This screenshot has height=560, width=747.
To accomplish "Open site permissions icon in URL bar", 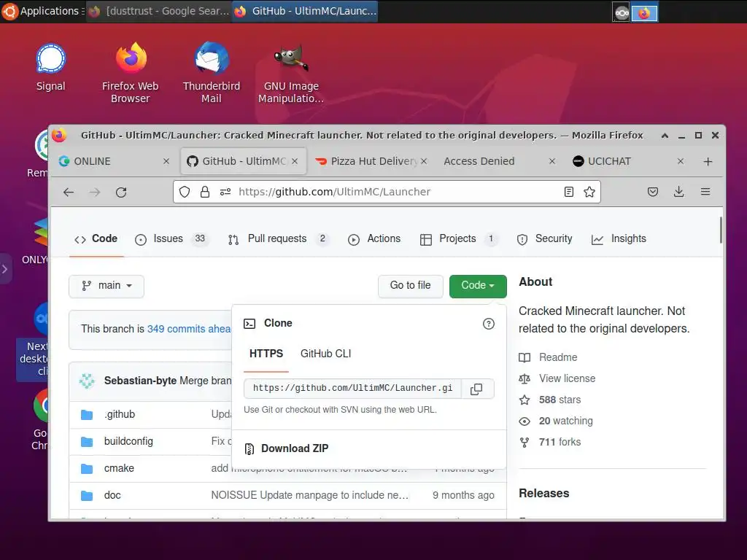I will coord(225,192).
